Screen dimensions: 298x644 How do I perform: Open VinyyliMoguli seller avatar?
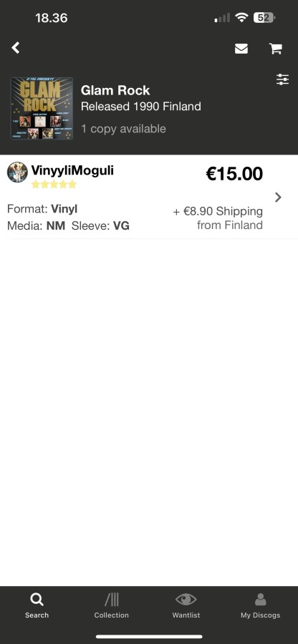17,172
